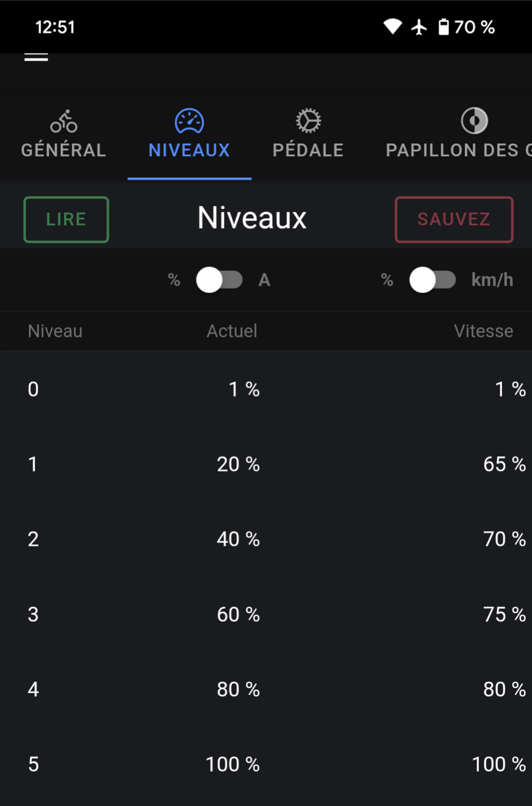Open the hamburger navigation menu
This screenshot has height=806, width=532.
(x=36, y=57)
